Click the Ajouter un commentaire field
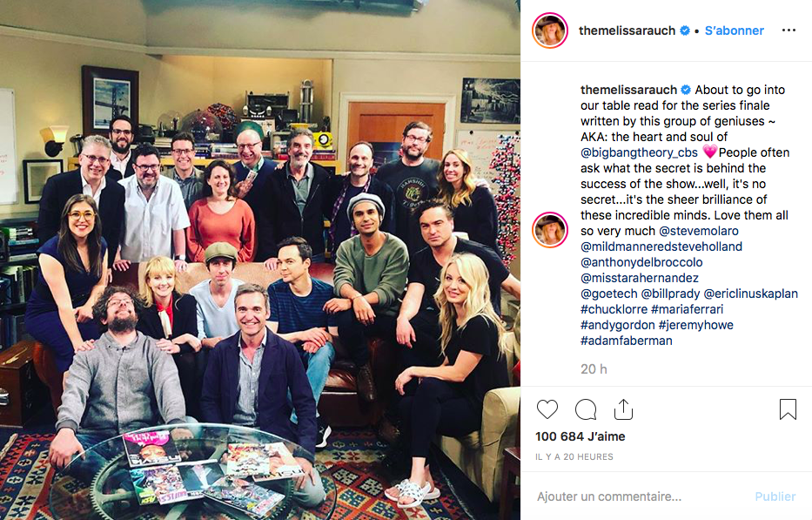Screen dimensions: 812x520 pyautogui.click(x=609, y=496)
